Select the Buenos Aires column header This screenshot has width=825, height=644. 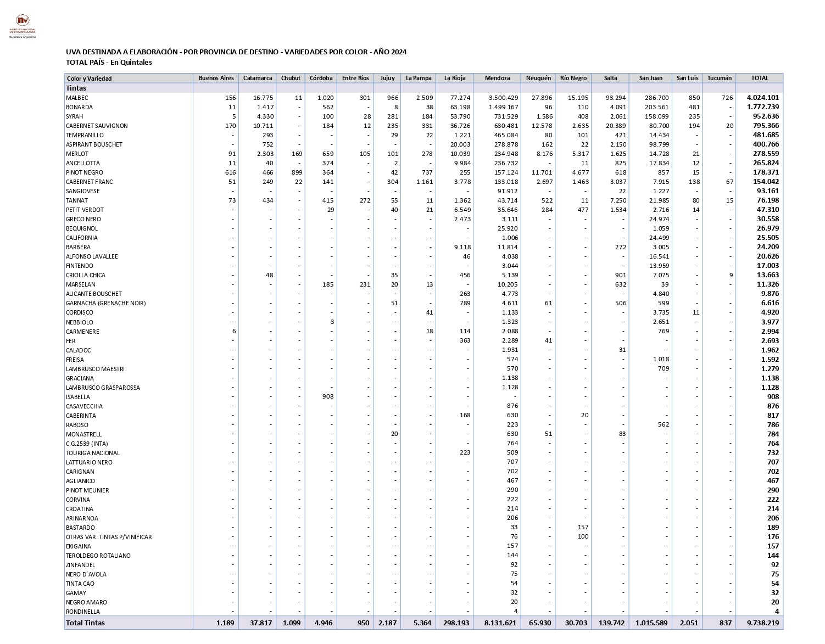216,79
